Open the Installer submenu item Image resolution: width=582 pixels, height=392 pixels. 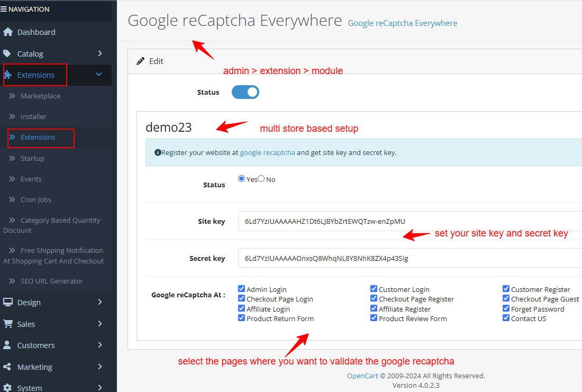(x=56, y=116)
